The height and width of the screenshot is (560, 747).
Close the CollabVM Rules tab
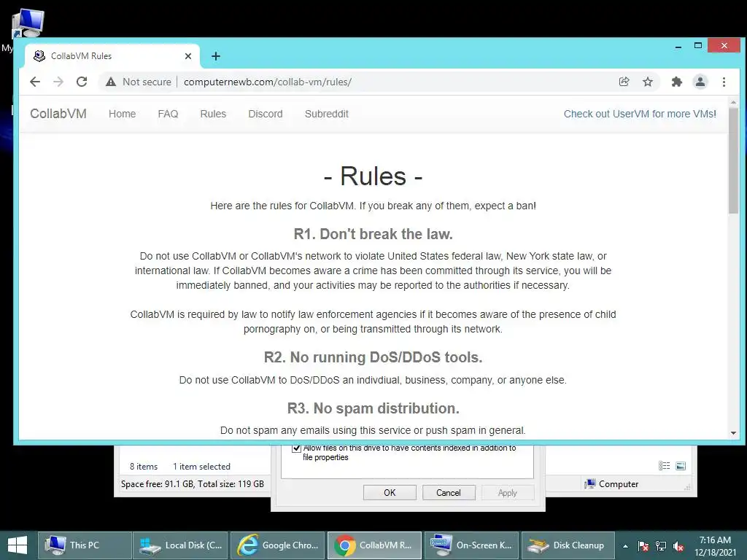pos(188,56)
